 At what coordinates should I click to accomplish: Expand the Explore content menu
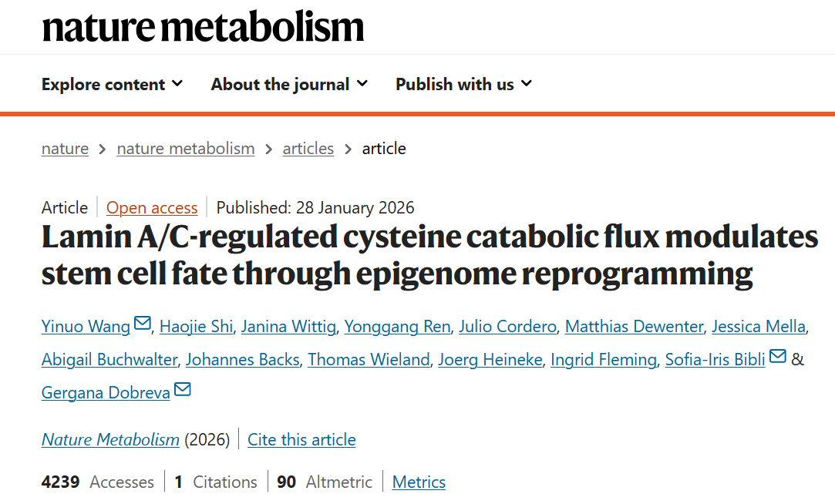tap(112, 85)
